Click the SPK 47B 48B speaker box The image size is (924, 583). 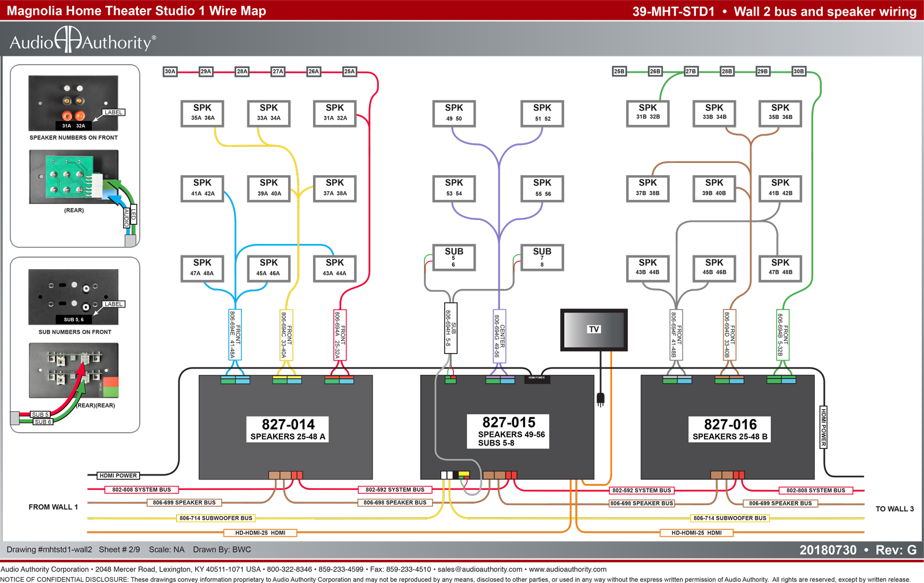780,268
